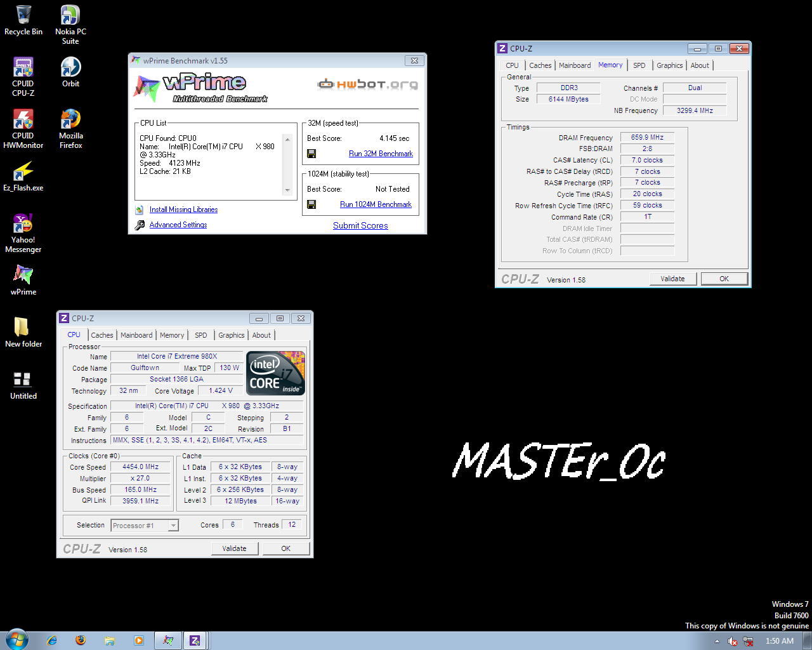This screenshot has width=812, height=650.
Task: Click the Windows Start button
Action: pyautogui.click(x=16, y=640)
